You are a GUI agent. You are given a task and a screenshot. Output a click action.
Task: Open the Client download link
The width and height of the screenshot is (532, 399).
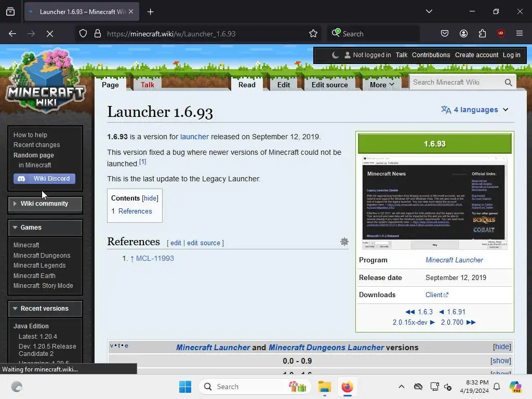(x=436, y=295)
